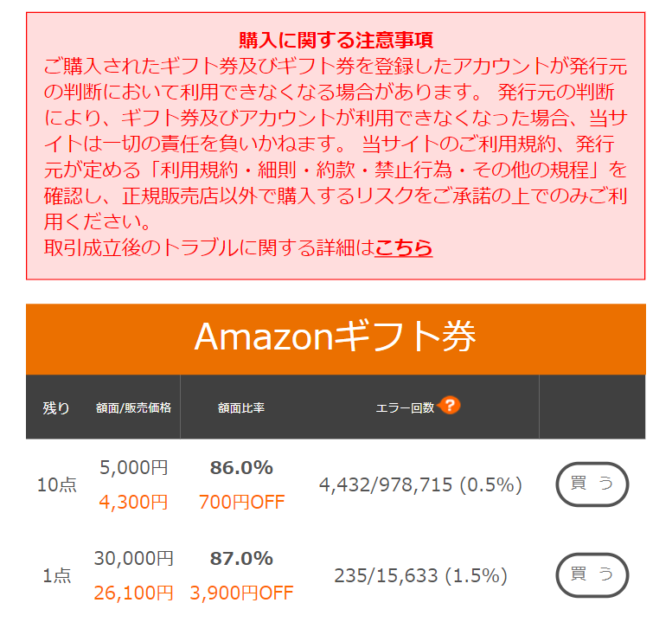Image resolution: width=672 pixels, height=622 pixels.
Task: Click the 額面比率 column header
Action: click(241, 407)
